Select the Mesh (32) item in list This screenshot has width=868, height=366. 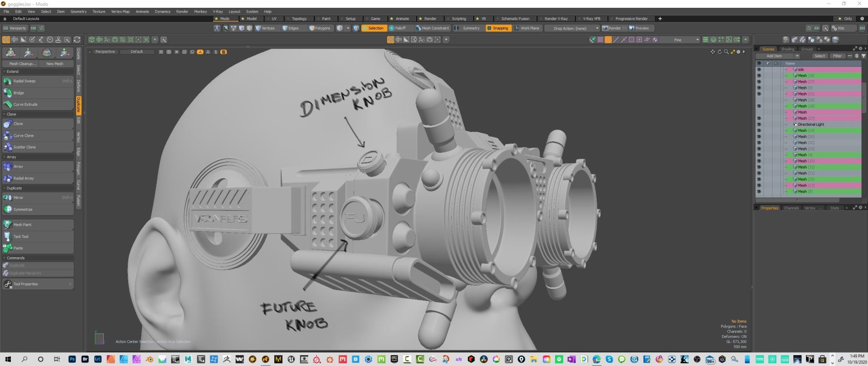[823, 167]
